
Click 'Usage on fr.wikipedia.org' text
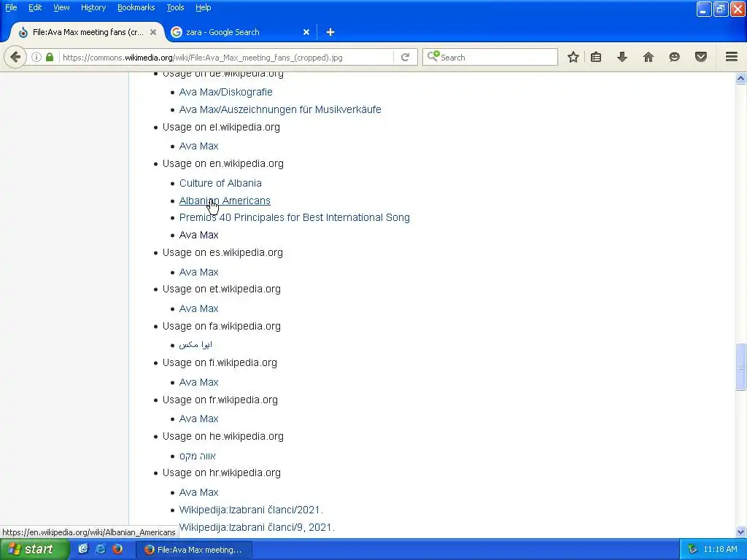click(220, 400)
